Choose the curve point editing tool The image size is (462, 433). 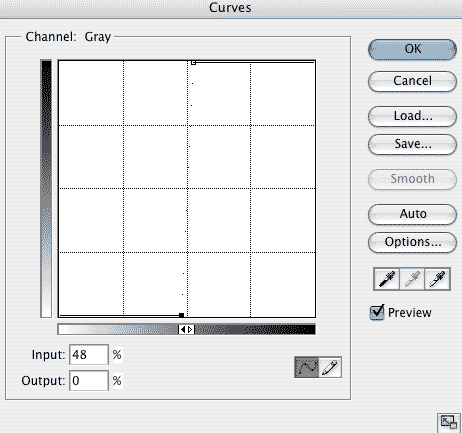[x=306, y=367]
